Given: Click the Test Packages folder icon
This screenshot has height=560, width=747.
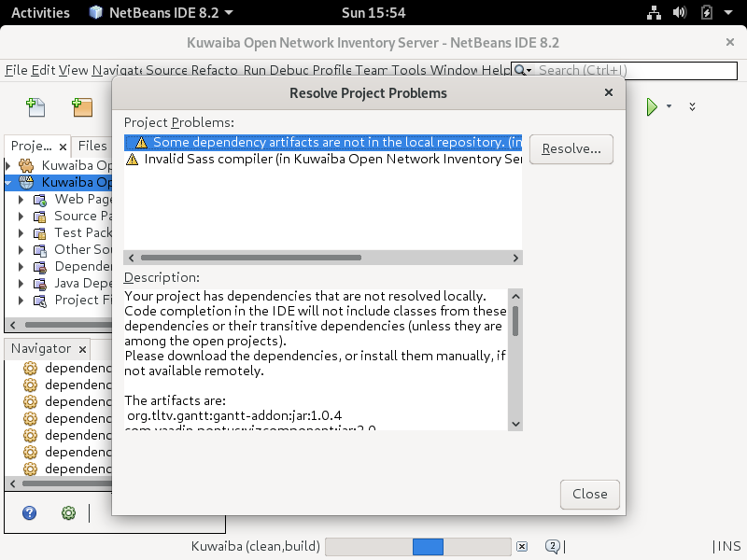Looking at the screenshot, I should 40,233.
